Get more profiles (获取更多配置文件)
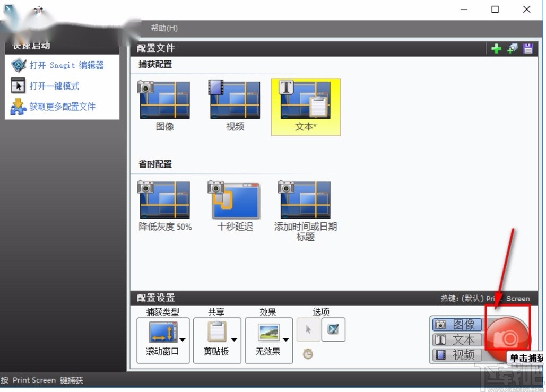This screenshot has width=546, height=392. pyautogui.click(x=62, y=107)
